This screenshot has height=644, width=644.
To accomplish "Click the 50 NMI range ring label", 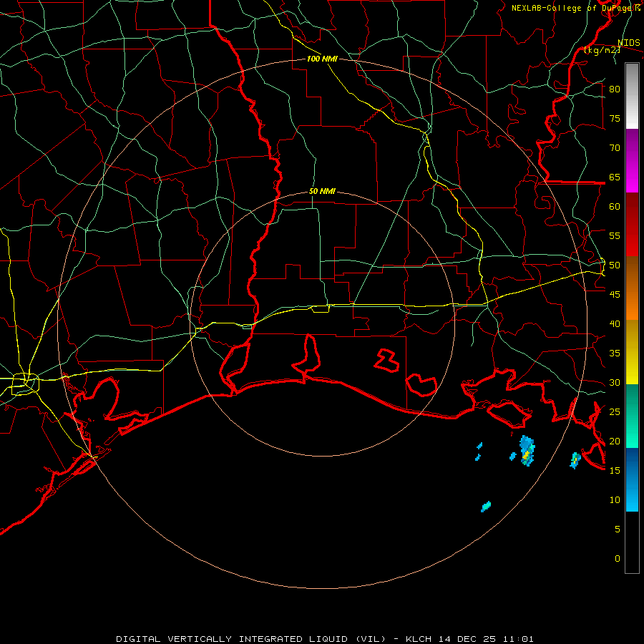I will [322, 191].
